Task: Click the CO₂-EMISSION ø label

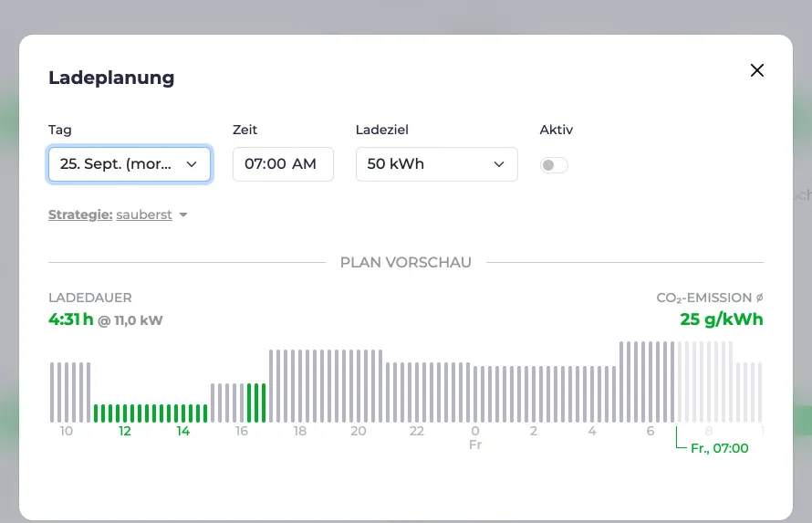Action: tap(710, 298)
